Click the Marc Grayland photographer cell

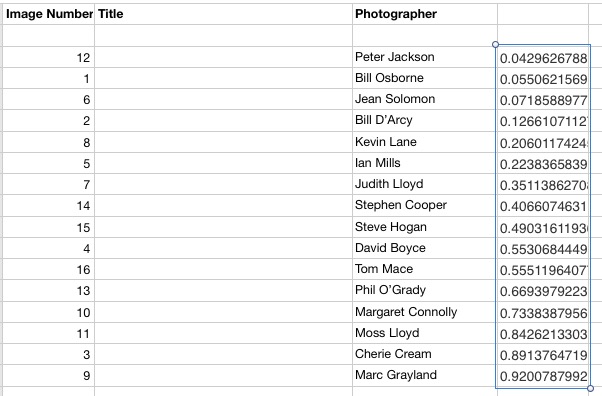[425, 376]
